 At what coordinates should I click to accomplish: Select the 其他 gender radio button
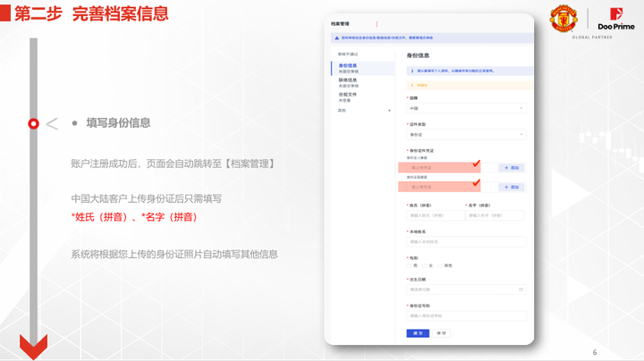[x=439, y=265]
